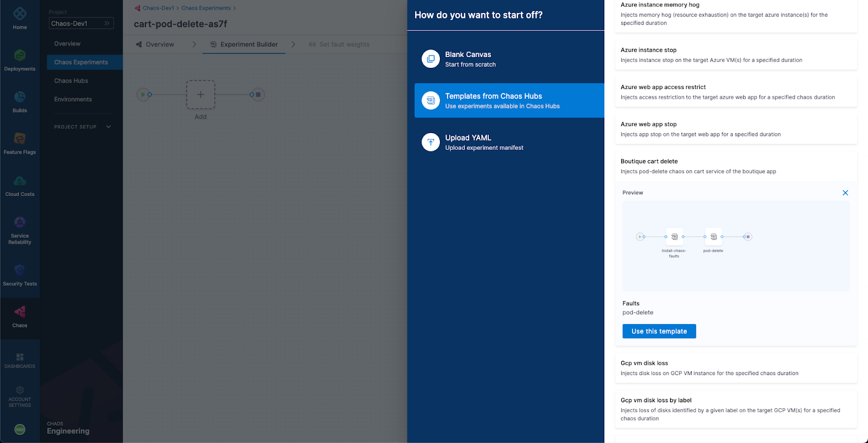The height and width of the screenshot is (443, 868).
Task: Click the experiment start play node
Action: 143,94
